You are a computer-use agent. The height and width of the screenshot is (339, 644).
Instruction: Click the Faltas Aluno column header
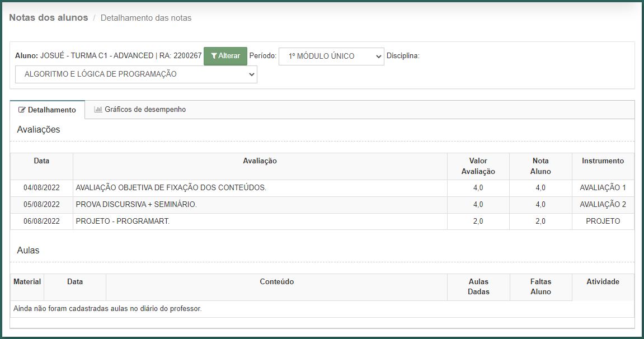[540, 287]
